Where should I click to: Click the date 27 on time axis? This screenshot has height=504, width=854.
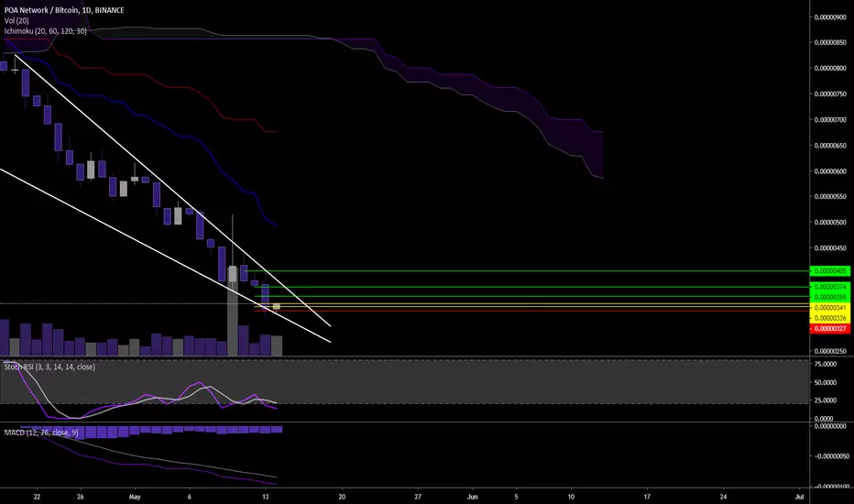[418, 497]
